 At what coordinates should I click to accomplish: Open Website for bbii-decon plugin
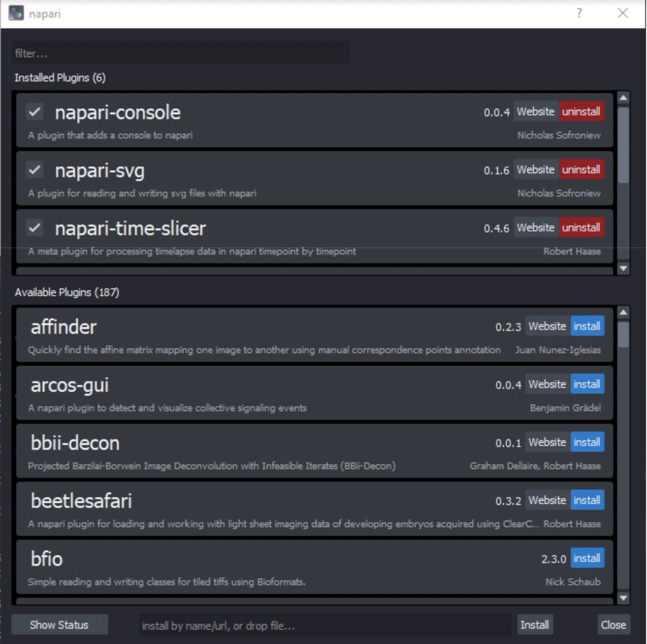coord(548,442)
